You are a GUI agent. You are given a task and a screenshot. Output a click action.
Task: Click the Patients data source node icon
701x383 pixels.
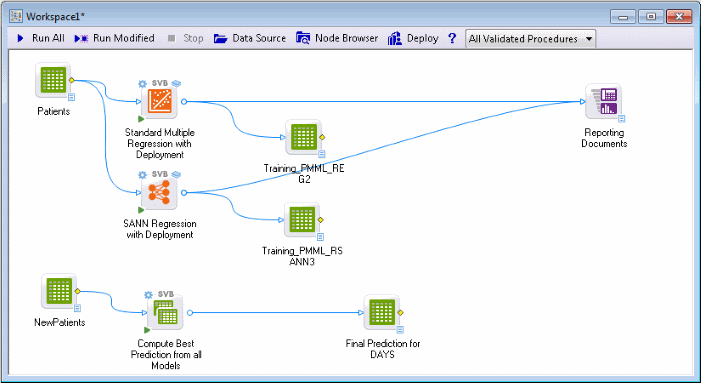tap(53, 80)
